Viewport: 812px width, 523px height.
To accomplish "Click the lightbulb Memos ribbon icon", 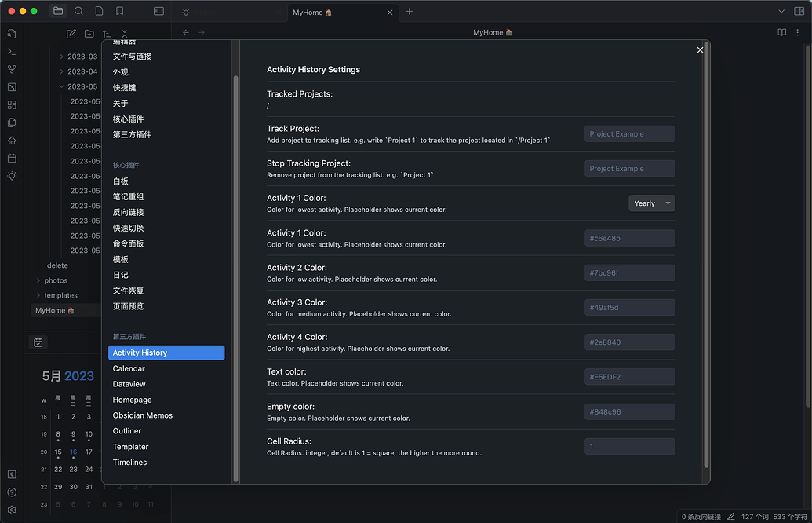I will click(x=12, y=176).
